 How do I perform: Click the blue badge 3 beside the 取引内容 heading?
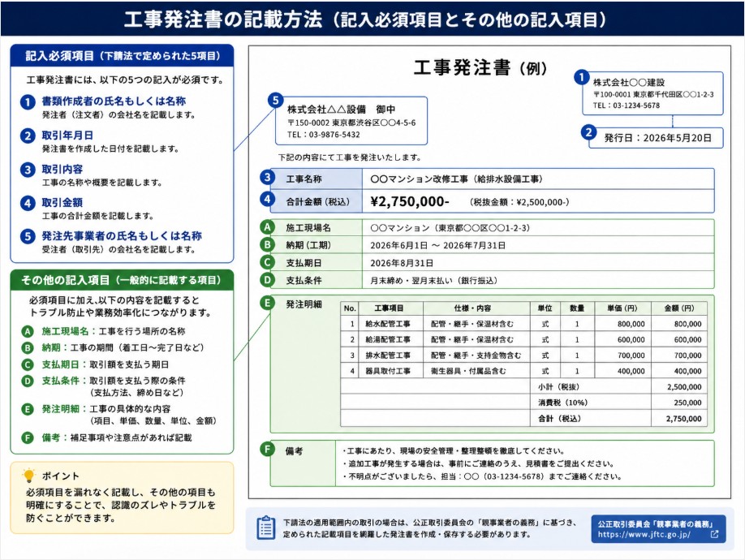28,170
